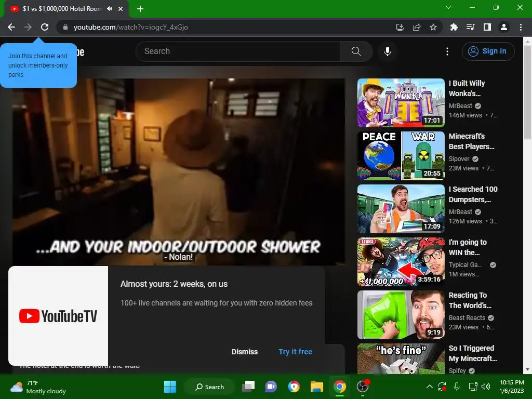Open the I Built Willy Wonka's thumbnail
532x399 pixels.
[401, 103]
